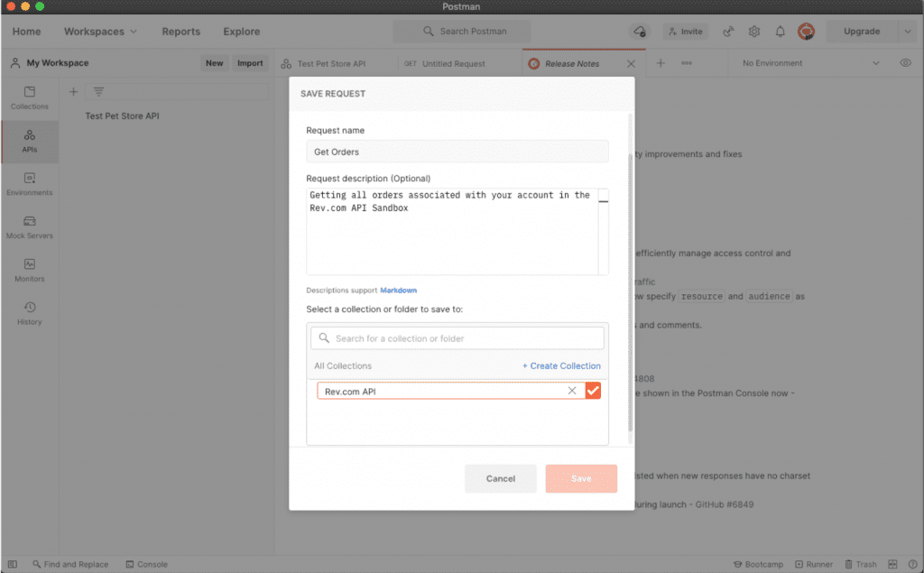The image size is (924, 573).
Task: Click the Cancel button
Action: point(500,478)
